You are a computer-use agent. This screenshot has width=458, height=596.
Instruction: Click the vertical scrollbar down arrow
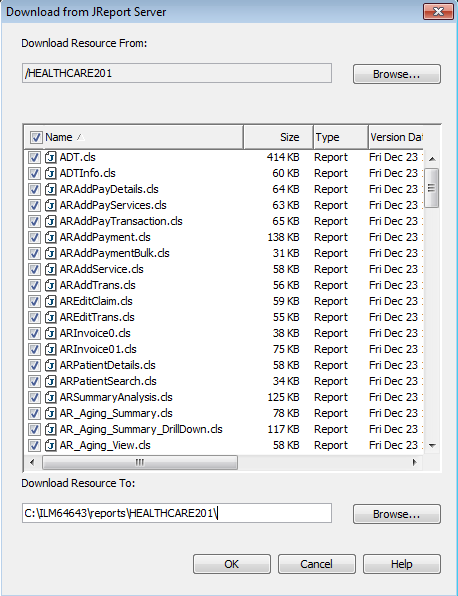tap(432, 445)
